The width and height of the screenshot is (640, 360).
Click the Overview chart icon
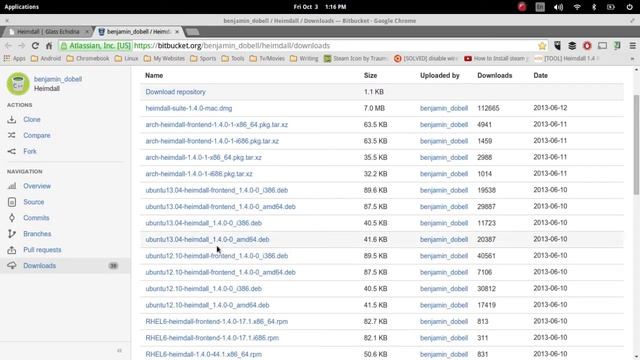coord(12,186)
